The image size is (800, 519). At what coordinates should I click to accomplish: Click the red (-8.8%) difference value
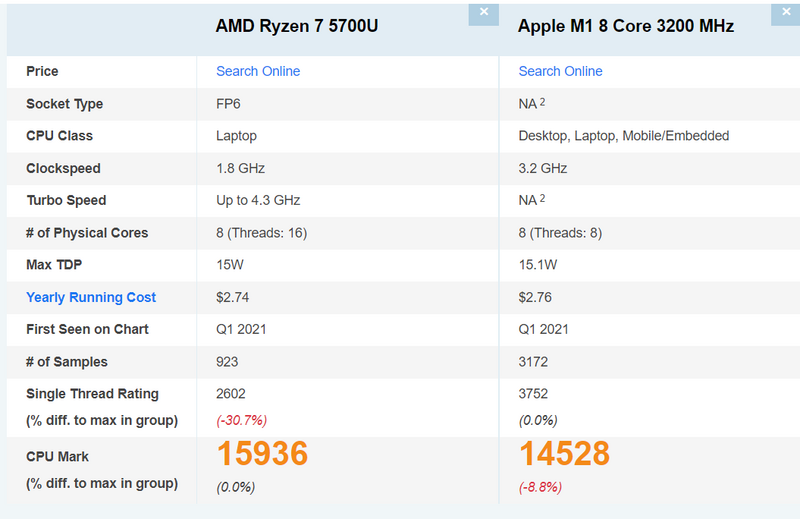540,487
